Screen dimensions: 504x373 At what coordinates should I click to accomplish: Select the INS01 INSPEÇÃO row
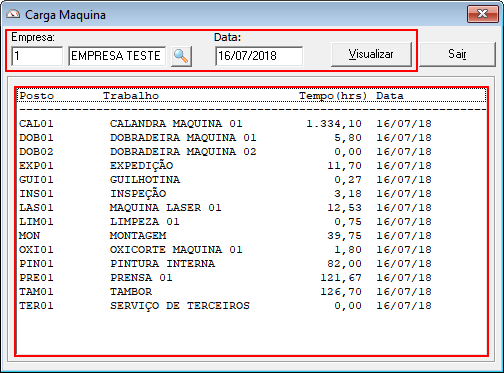(x=252, y=194)
